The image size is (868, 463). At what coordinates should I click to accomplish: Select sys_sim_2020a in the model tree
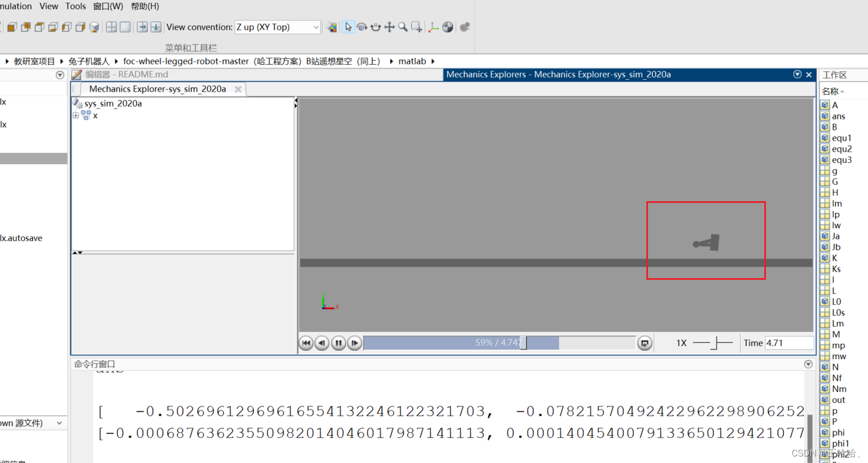click(x=113, y=104)
